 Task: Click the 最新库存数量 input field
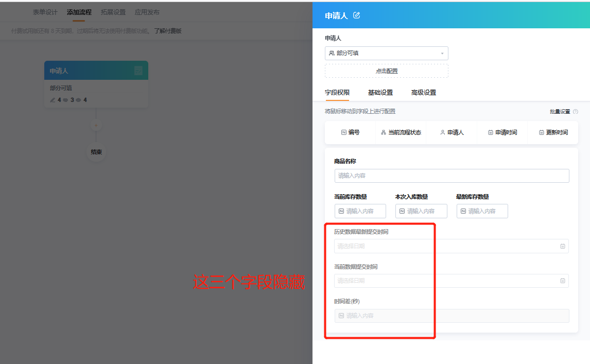pos(482,211)
